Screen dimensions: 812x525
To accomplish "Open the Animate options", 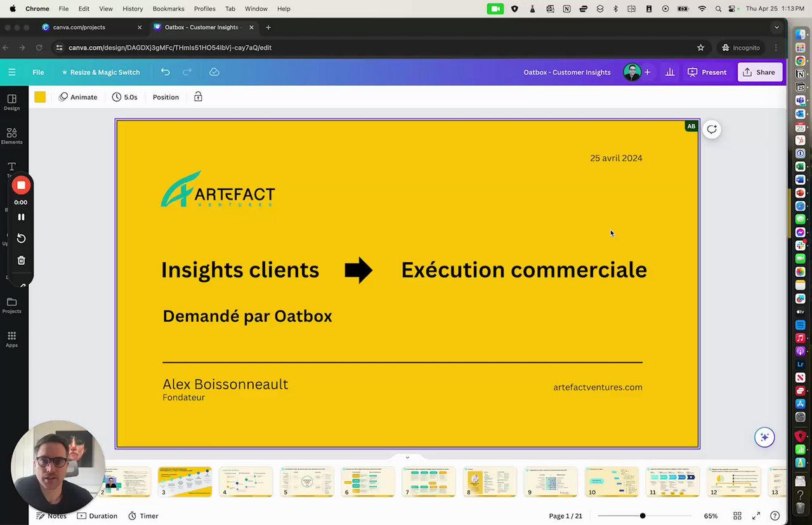I will pyautogui.click(x=78, y=97).
